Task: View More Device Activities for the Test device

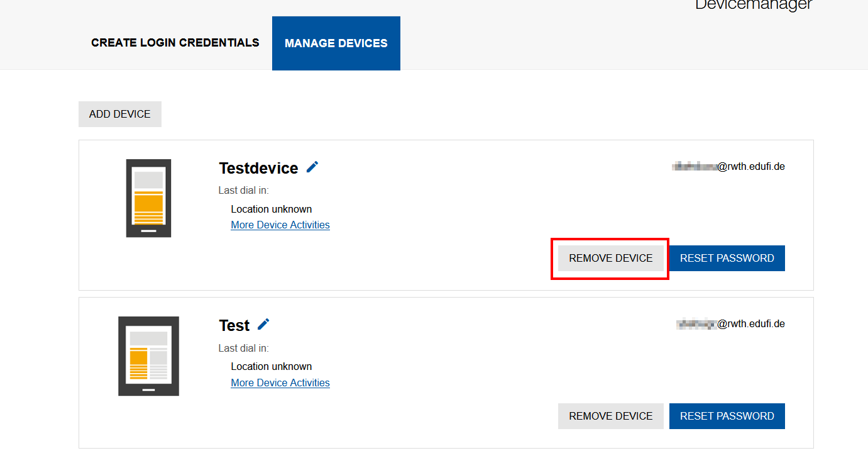Action: point(280,383)
